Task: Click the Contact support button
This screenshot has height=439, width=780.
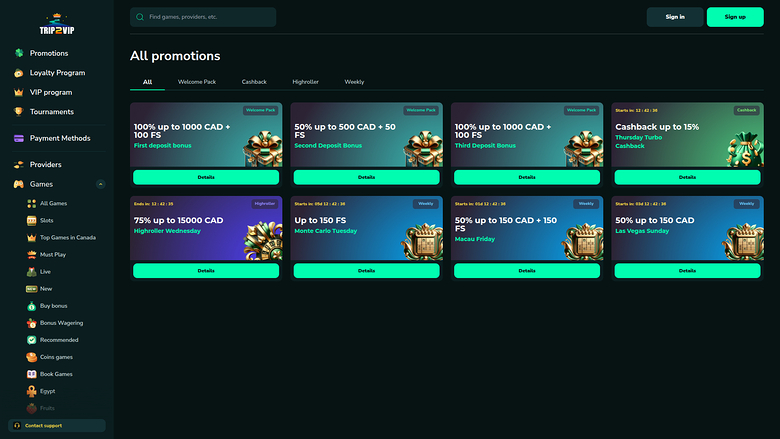Action: tap(57, 426)
